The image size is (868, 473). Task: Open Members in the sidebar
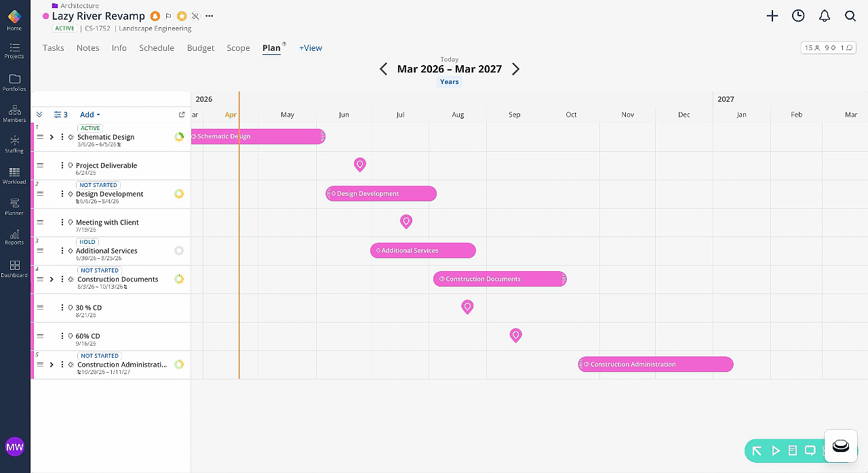click(14, 114)
